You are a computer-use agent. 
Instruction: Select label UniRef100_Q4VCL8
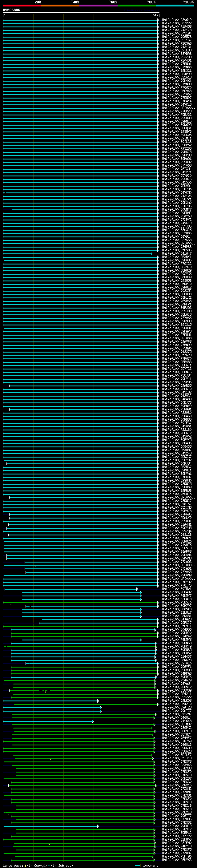tap(176, 104)
